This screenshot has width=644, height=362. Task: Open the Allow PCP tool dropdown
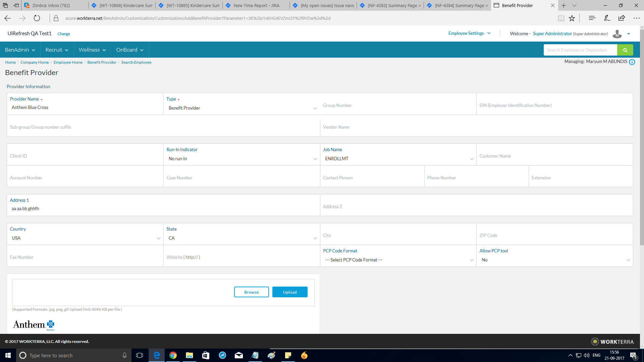(x=554, y=260)
